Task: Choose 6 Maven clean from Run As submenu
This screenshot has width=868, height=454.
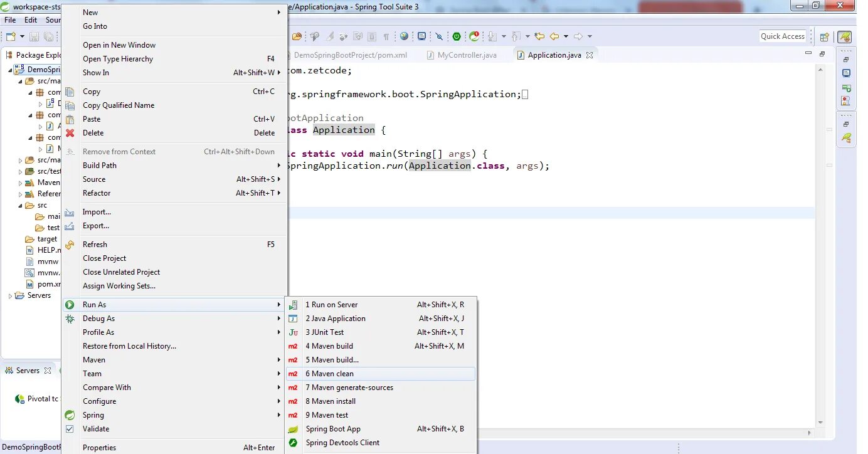Action: (x=381, y=374)
